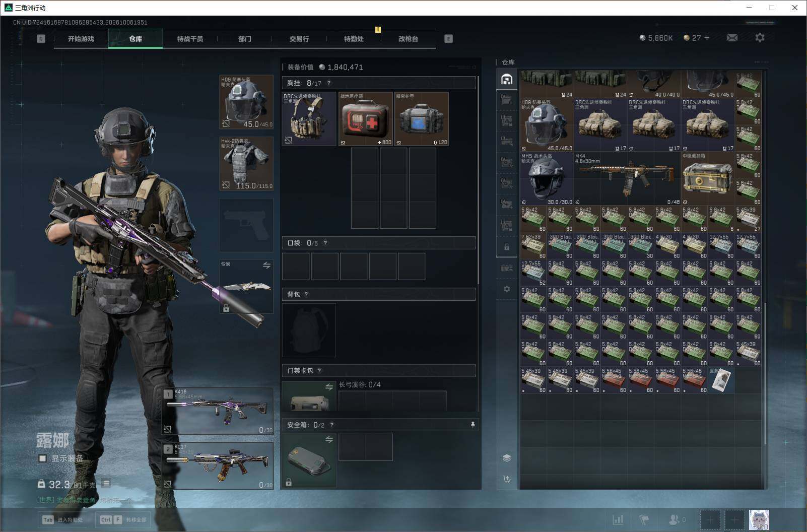This screenshot has width=807, height=532.
Task: Click the 转移全部 button
Action: point(123,519)
